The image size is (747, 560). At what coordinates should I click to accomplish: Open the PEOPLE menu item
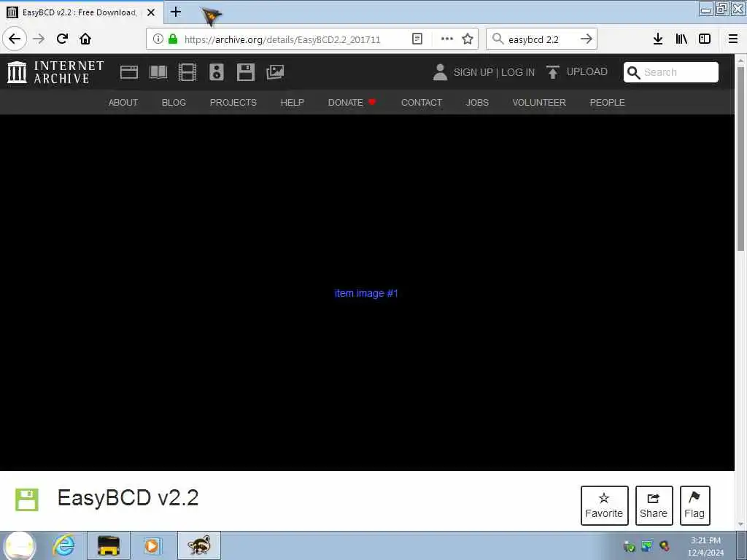pos(608,102)
